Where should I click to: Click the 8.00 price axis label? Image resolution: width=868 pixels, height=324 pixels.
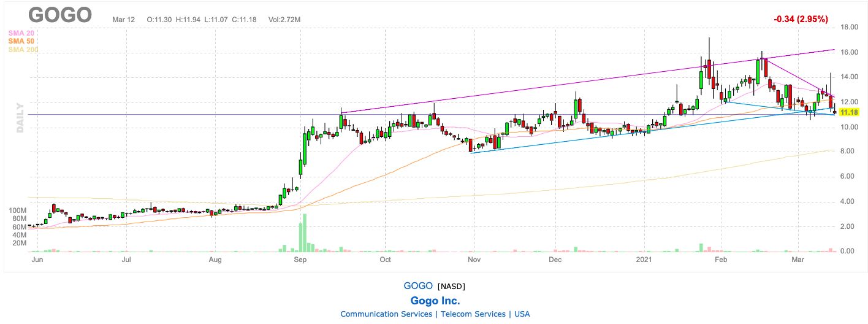849,152
